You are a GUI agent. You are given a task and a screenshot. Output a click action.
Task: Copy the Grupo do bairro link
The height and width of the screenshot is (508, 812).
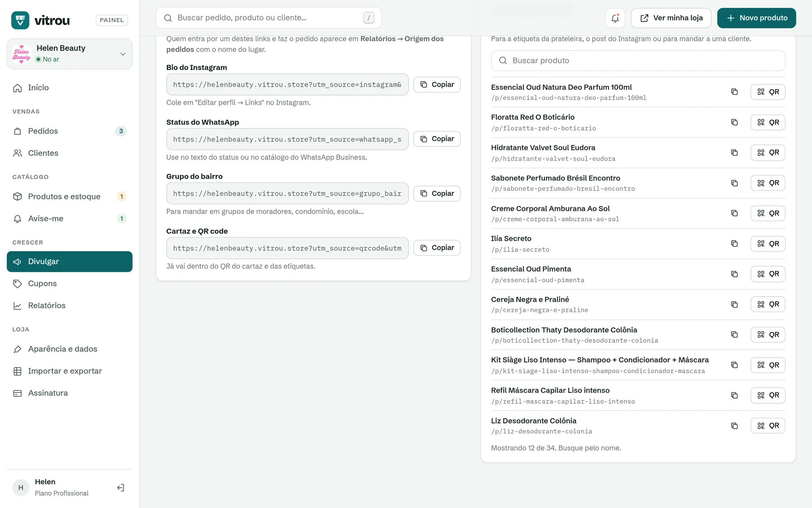[x=437, y=193]
